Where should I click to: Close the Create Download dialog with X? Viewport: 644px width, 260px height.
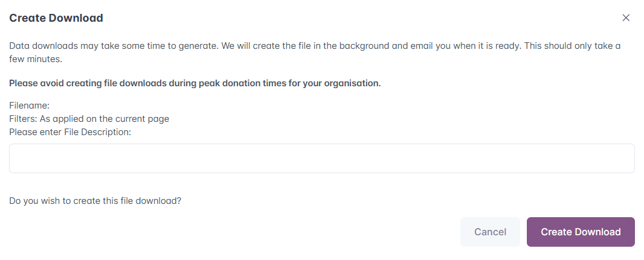tap(626, 18)
